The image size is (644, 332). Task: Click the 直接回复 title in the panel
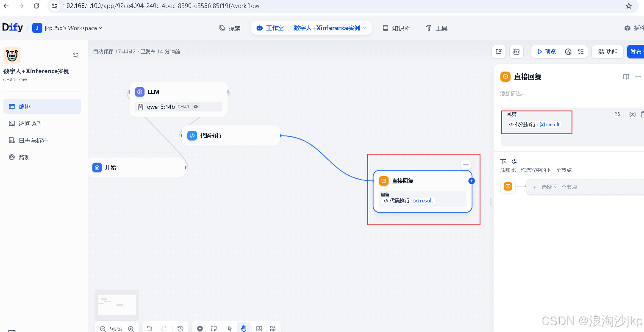(x=528, y=77)
